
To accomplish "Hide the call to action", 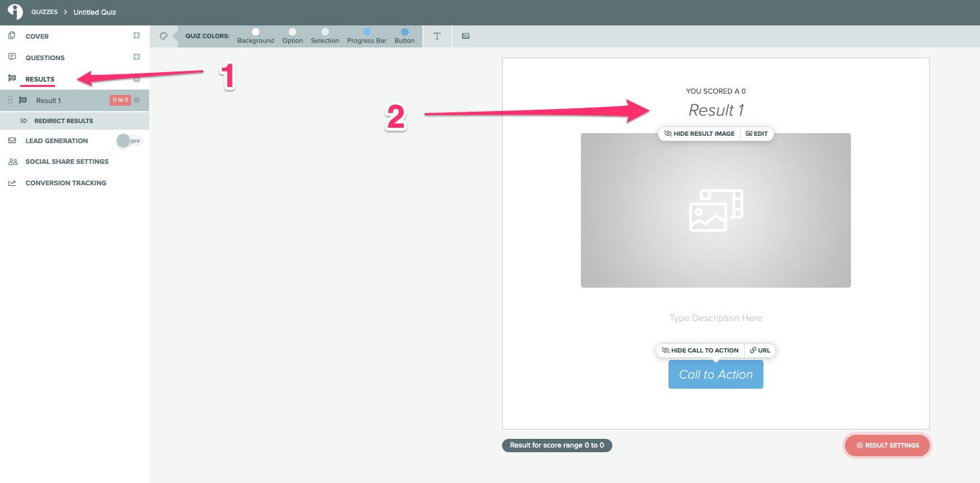I will pos(700,350).
